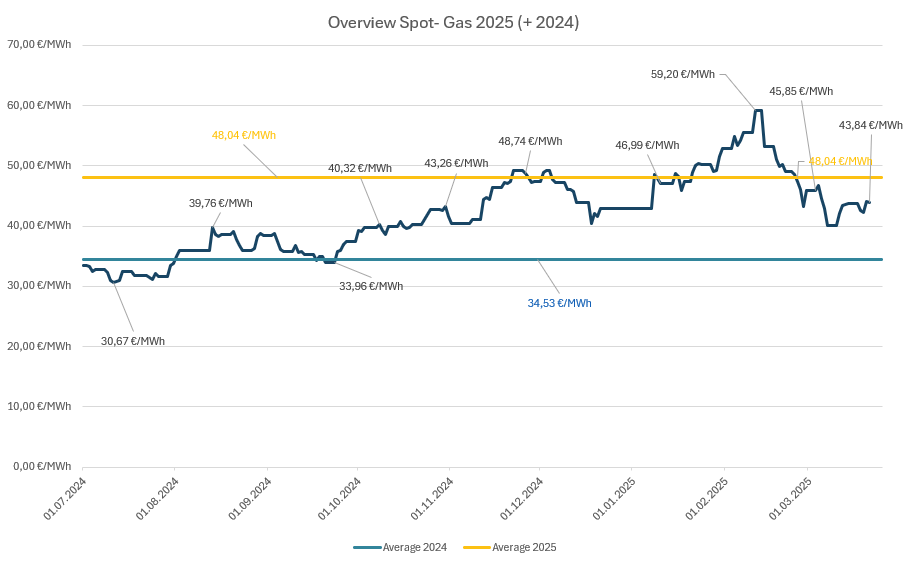Screen dimensions: 907x567
Task: Select the 59,20 €/MWh peak data label
Action: (x=682, y=74)
